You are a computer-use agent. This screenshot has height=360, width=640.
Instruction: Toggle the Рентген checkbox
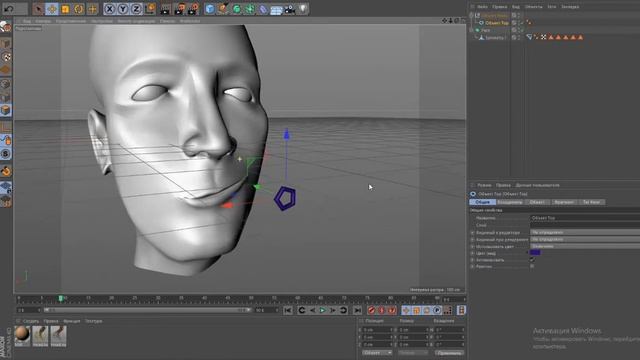(x=532, y=266)
